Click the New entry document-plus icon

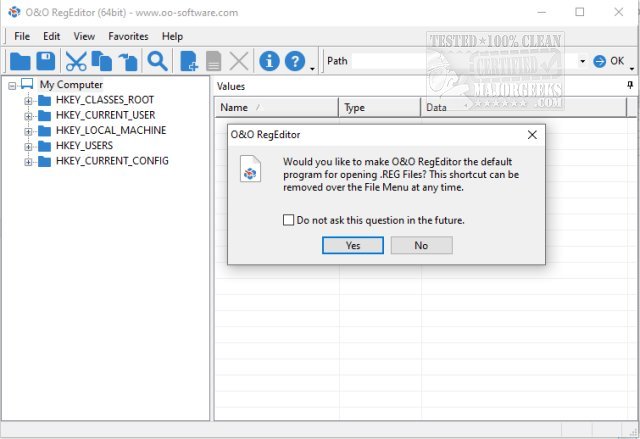point(189,62)
